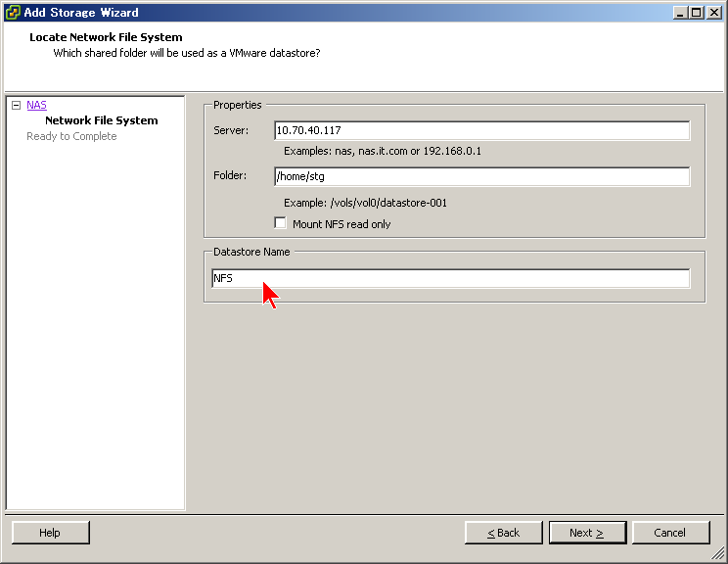
Task: Open the NAS step link
Action: coord(36,105)
